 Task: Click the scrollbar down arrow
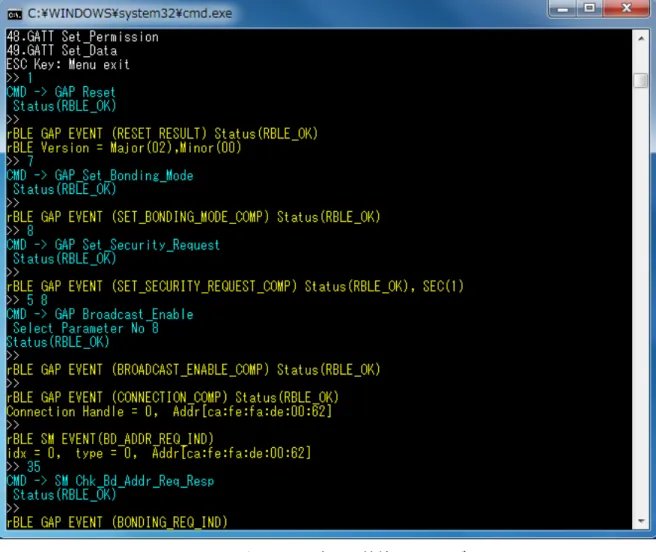point(641,521)
